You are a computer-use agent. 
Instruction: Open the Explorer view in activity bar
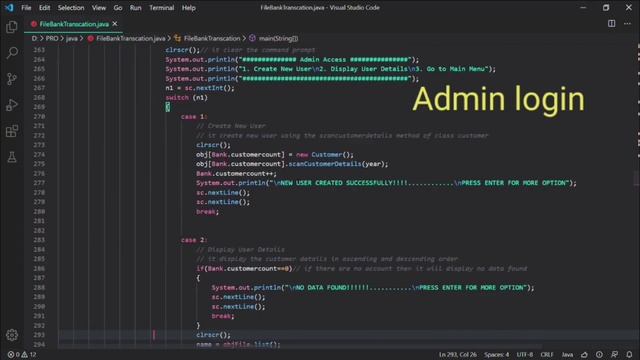[x=12, y=27]
